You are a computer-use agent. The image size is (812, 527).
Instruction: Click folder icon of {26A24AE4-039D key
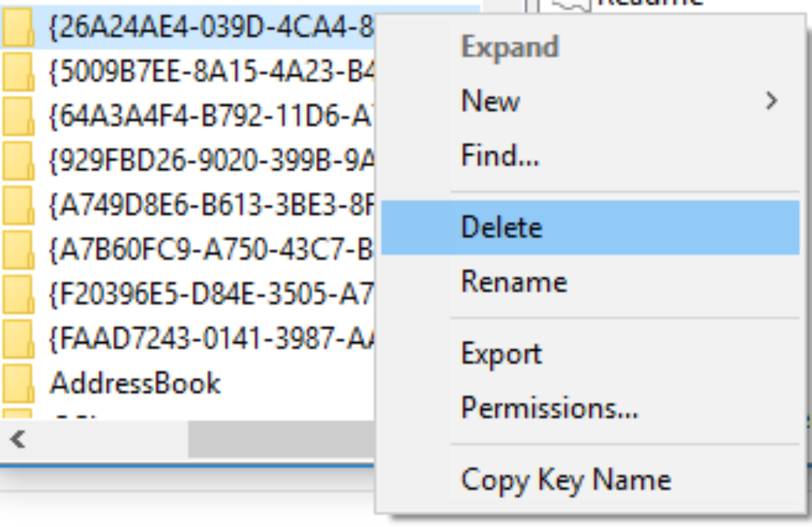tap(18, 28)
